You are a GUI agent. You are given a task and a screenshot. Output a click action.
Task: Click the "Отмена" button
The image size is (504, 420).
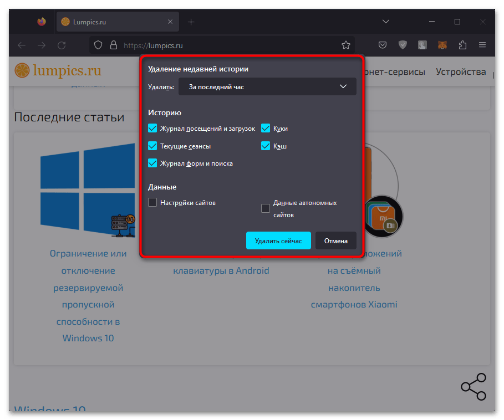point(335,241)
